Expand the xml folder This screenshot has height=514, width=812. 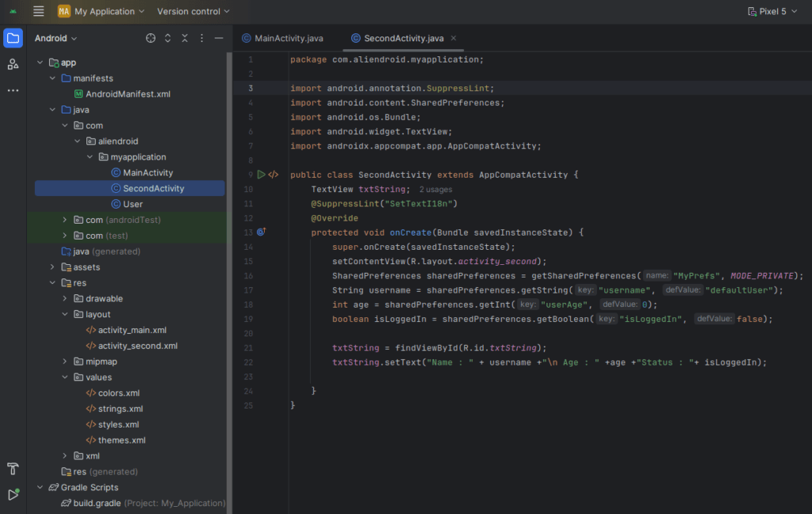pyautogui.click(x=65, y=455)
